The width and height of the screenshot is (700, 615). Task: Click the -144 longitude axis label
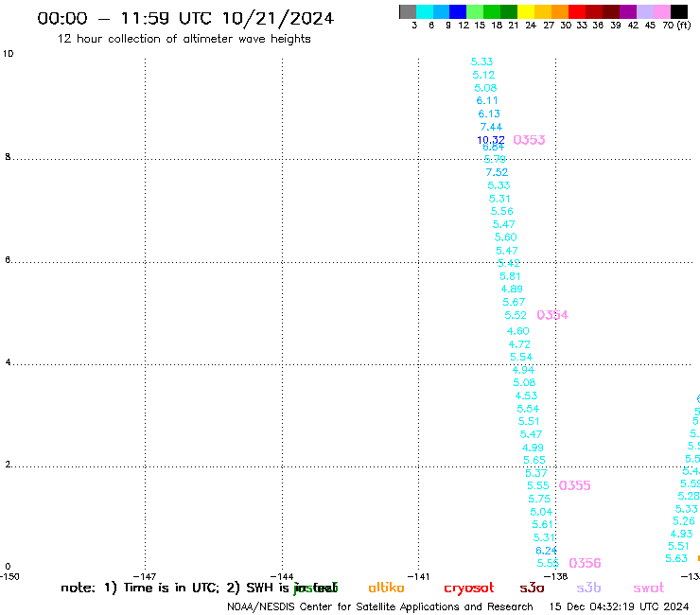(x=282, y=576)
